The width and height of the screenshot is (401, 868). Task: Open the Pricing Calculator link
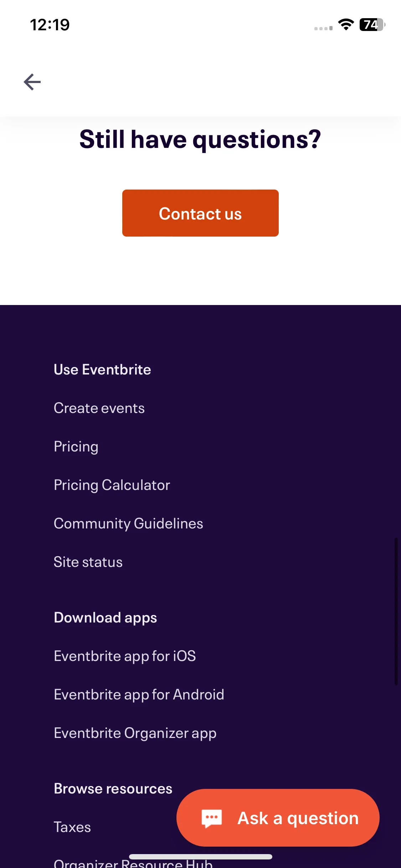[x=112, y=485]
